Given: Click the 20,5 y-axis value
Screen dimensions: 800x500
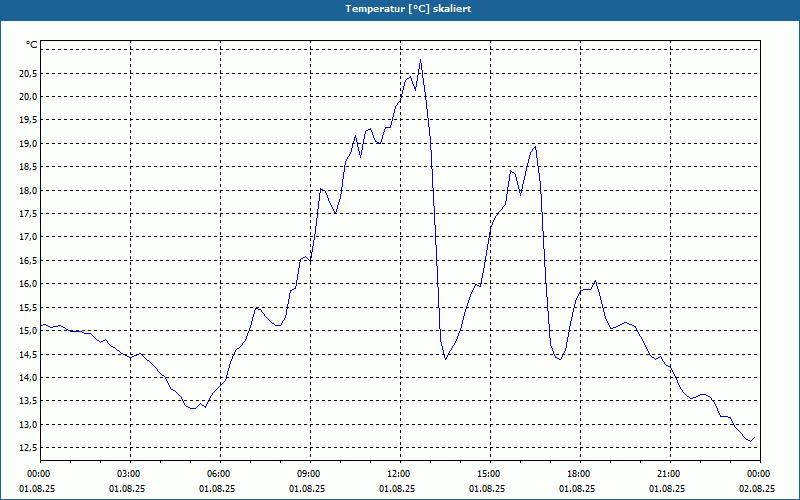Looking at the screenshot, I should (28, 74).
